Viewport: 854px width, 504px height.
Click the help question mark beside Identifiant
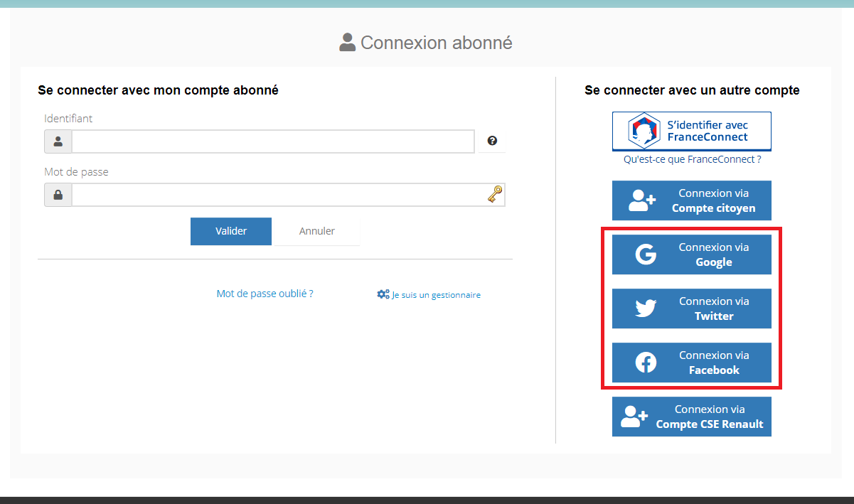click(492, 141)
